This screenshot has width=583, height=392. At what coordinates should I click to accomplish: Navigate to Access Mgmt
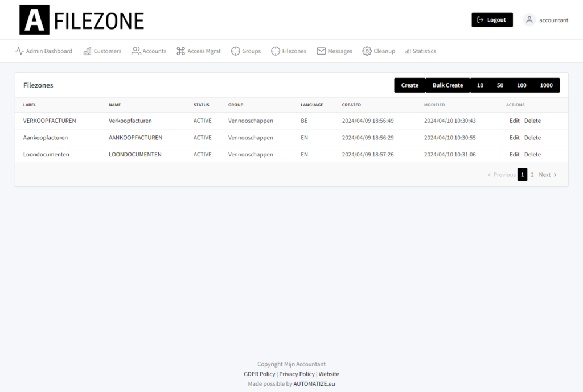(x=199, y=51)
